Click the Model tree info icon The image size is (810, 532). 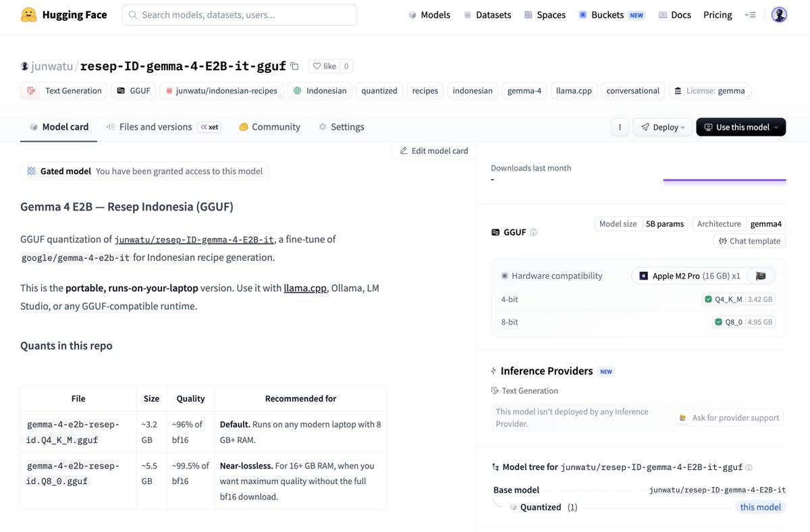pyautogui.click(x=749, y=467)
